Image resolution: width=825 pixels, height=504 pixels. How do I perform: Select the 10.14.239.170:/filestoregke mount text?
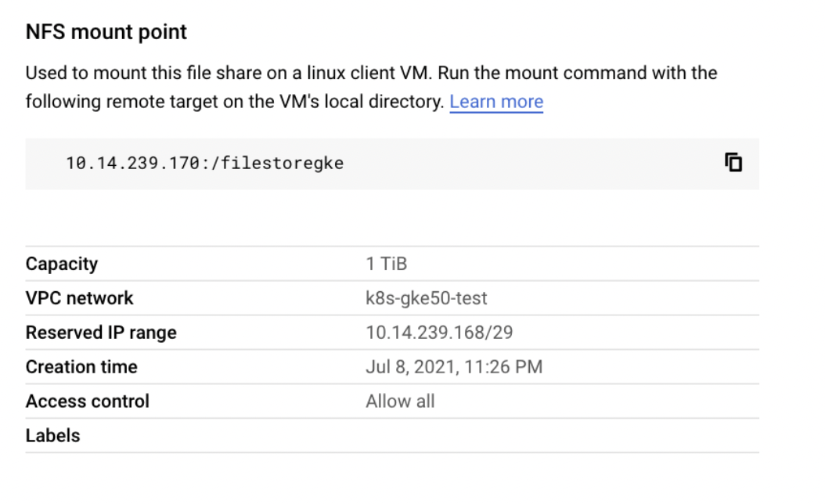204,163
